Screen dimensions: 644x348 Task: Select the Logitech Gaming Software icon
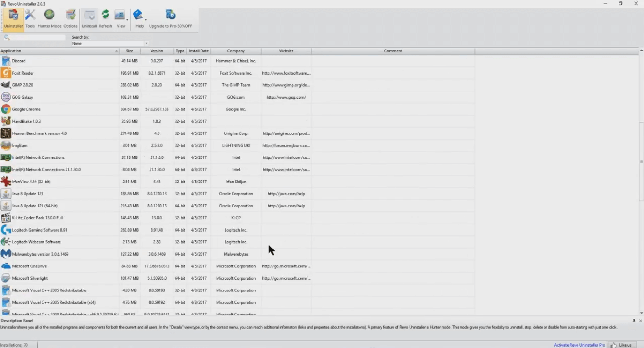coord(6,230)
